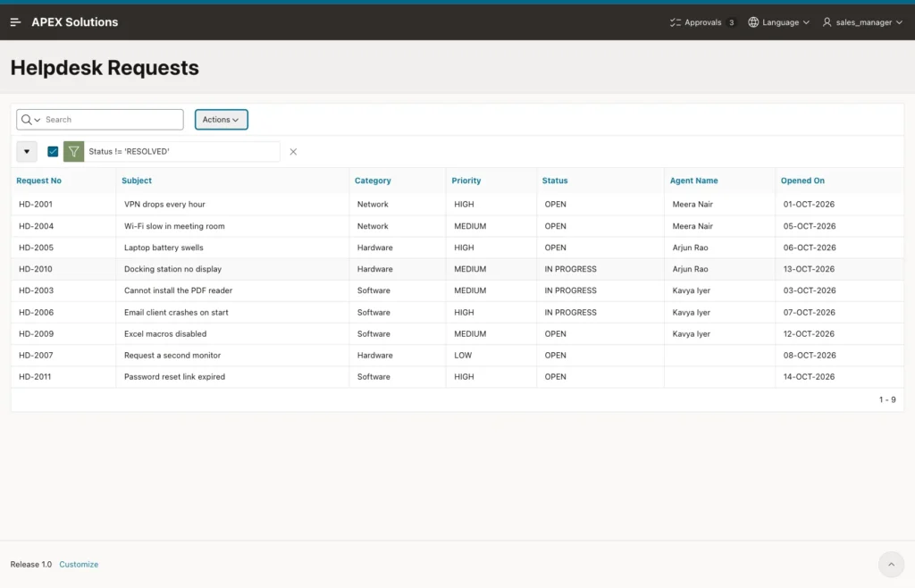The width and height of the screenshot is (915, 588).
Task: Click the green filter funnel icon
Action: click(73, 152)
